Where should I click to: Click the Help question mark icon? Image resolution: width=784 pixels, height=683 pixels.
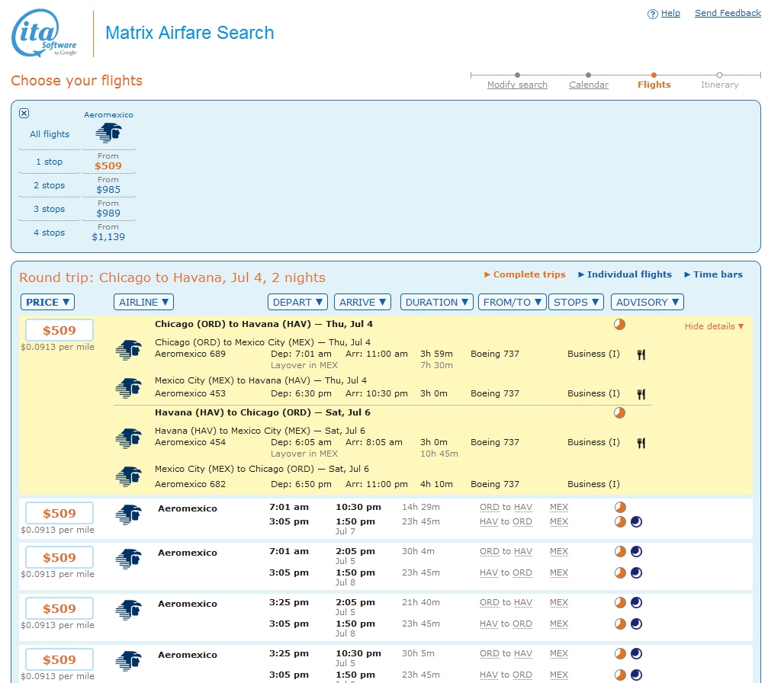click(652, 14)
